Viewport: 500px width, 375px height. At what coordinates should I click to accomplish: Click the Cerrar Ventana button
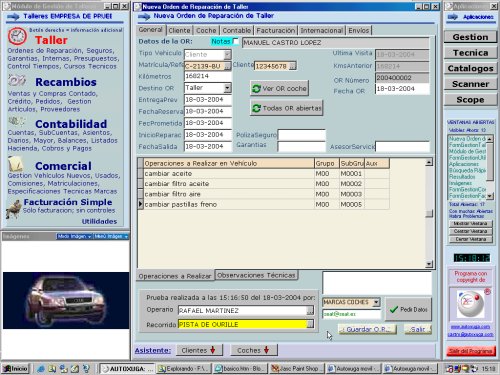[x=470, y=239]
